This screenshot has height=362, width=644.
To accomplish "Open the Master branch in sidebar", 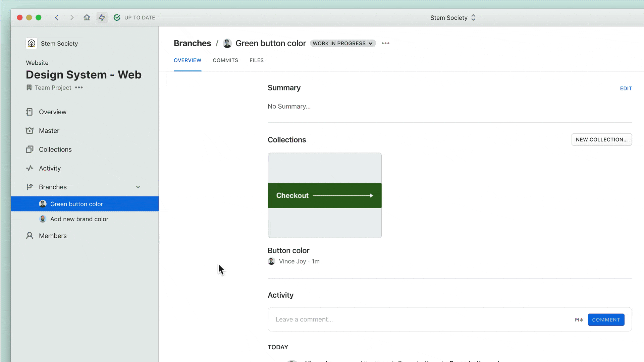I will coord(49,131).
